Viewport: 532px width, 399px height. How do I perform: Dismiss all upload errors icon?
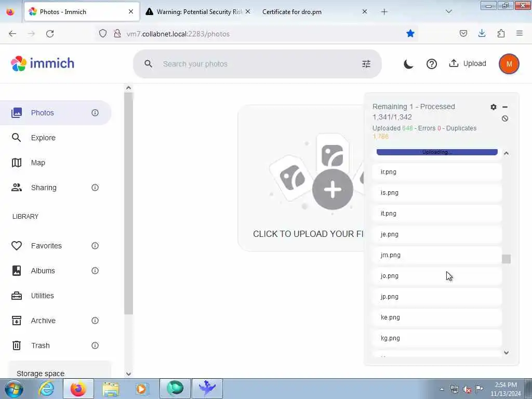[505, 118]
